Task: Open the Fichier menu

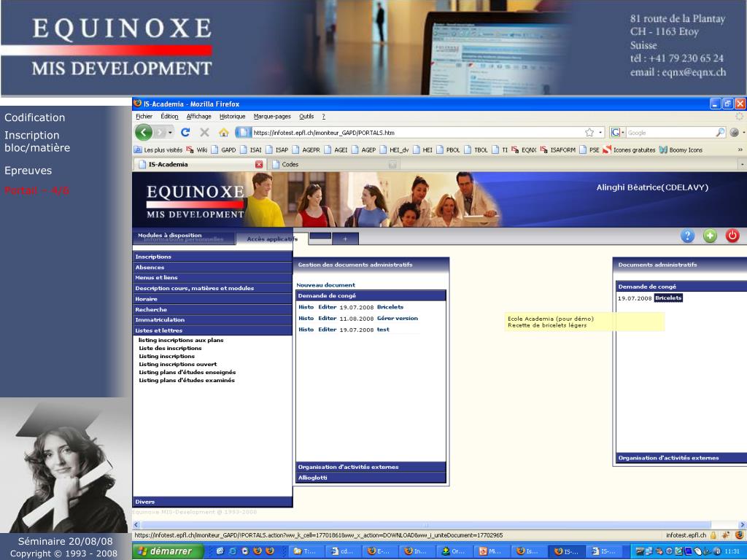Action: coord(144,116)
